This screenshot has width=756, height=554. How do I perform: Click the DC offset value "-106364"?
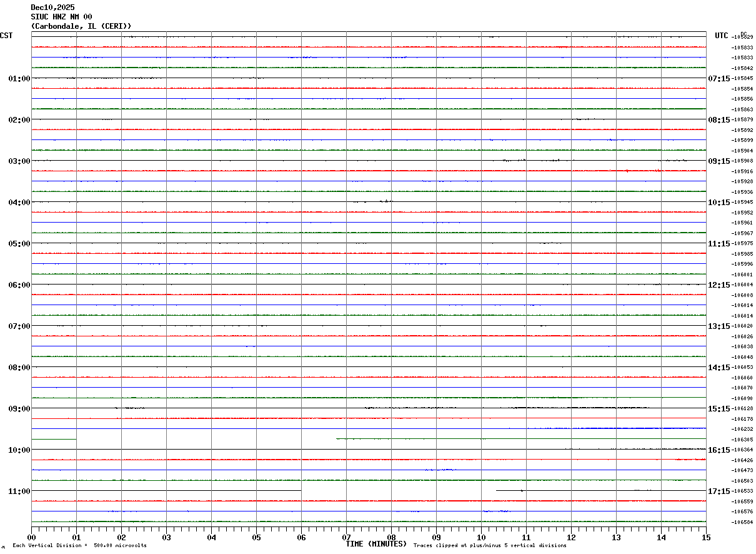tap(743, 450)
